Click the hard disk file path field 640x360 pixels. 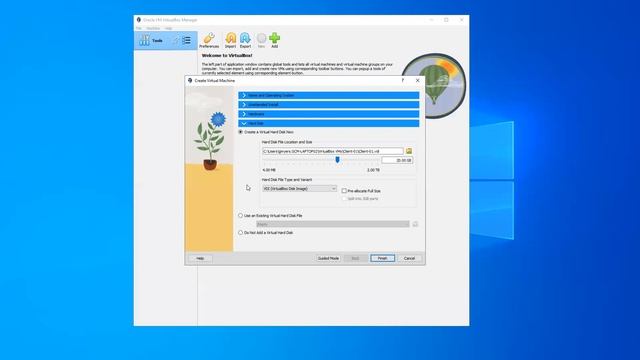(x=333, y=151)
